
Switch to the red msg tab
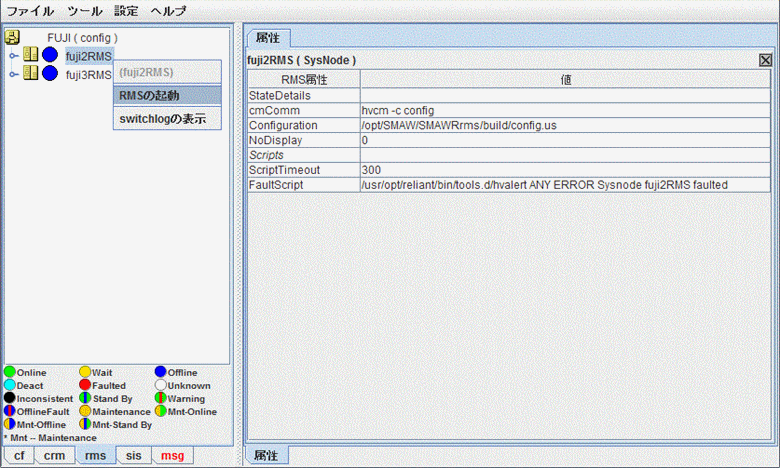coord(173,456)
